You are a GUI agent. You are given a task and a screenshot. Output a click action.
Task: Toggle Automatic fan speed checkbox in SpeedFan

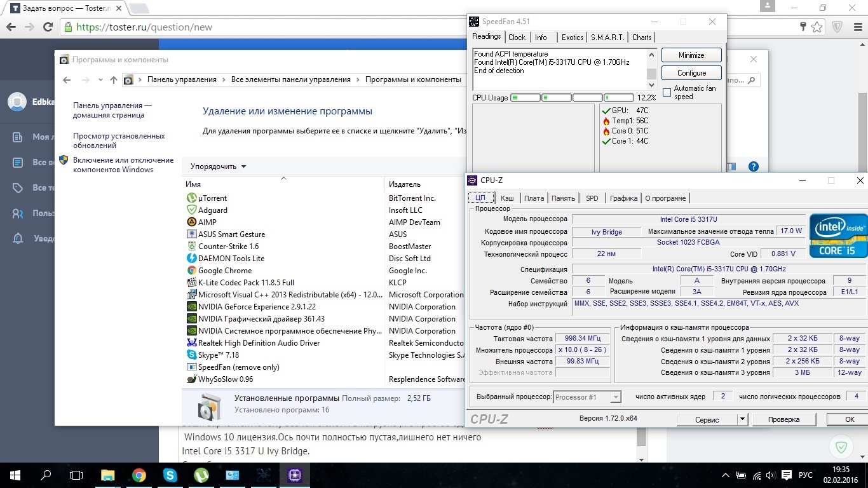coord(667,93)
